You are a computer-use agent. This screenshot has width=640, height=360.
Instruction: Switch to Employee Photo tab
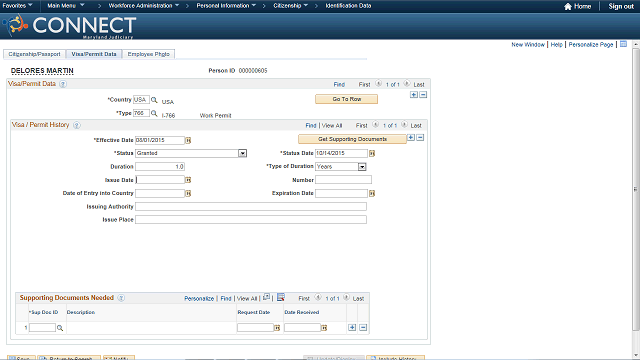[149, 54]
